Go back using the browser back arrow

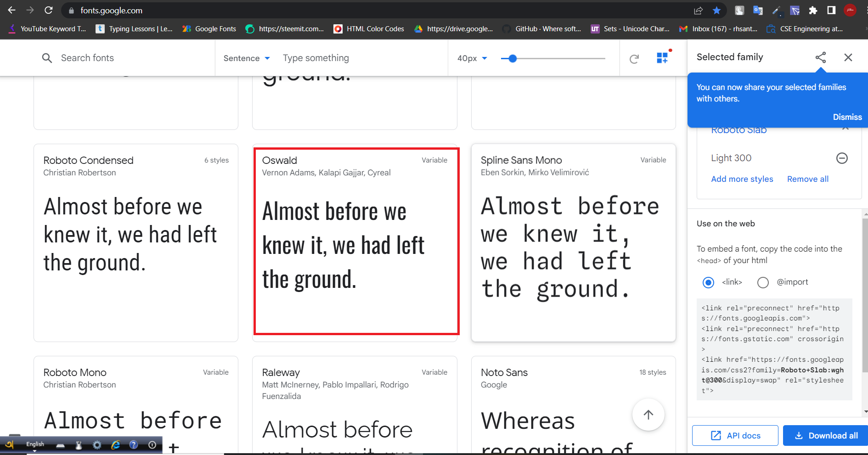(x=12, y=10)
